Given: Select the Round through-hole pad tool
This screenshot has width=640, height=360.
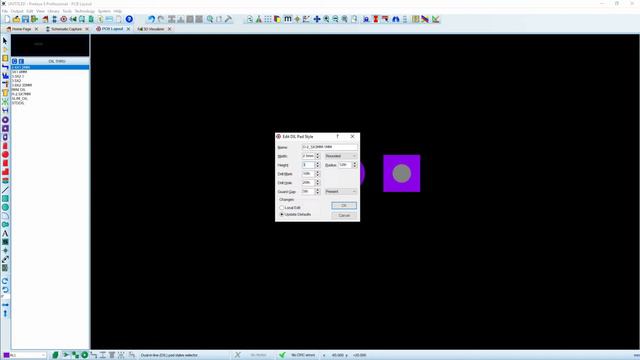Looking at the screenshot, I should coord(5,120).
